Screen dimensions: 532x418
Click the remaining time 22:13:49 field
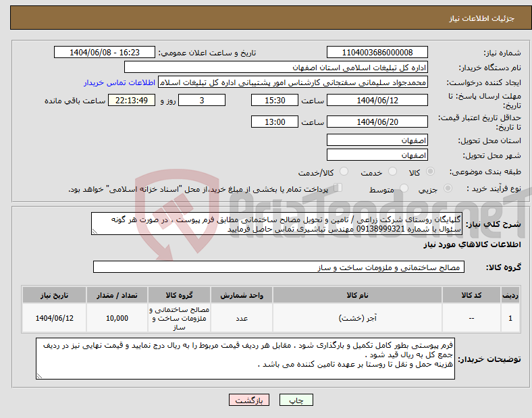[132, 101]
